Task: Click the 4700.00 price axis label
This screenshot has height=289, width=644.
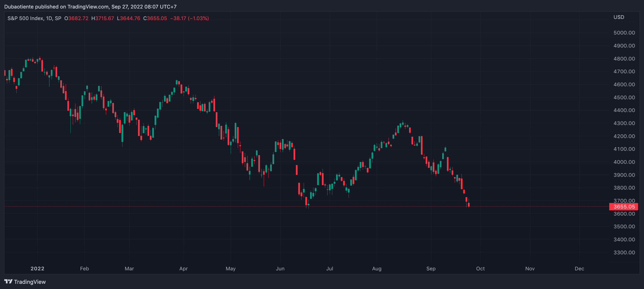Action: point(624,72)
